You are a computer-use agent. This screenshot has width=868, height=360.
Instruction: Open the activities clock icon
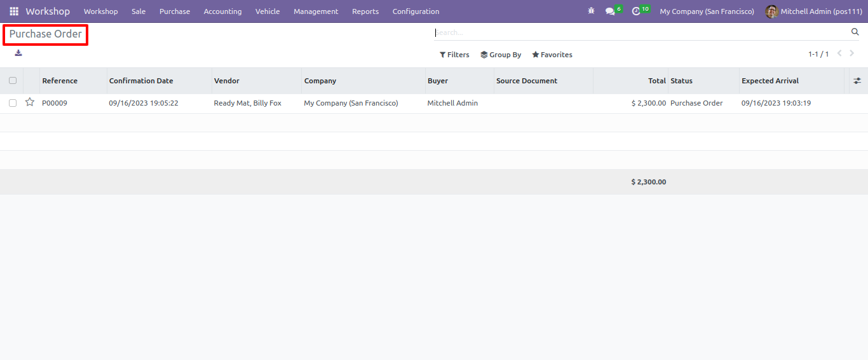(x=636, y=11)
